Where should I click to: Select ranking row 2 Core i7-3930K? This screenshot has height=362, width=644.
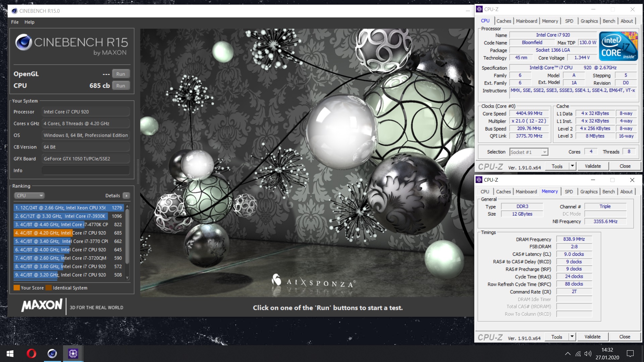coord(69,216)
